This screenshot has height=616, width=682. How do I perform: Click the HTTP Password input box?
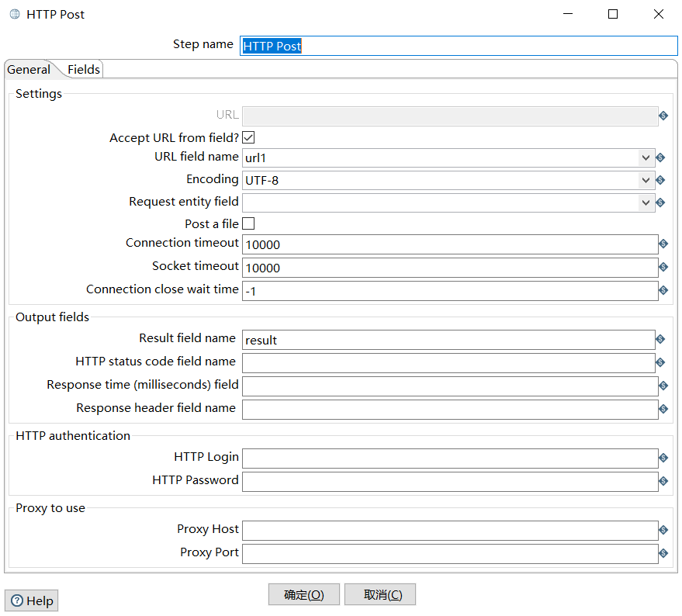pos(450,482)
